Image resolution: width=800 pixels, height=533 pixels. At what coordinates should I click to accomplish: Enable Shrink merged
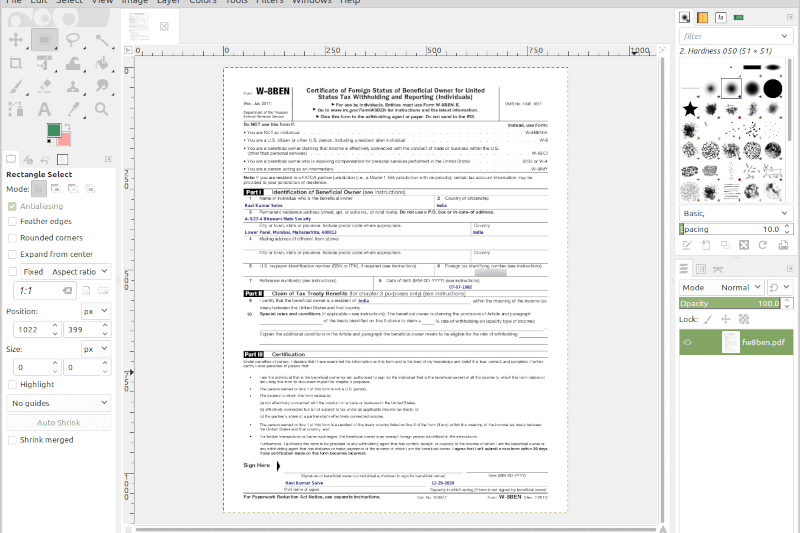click(12, 440)
